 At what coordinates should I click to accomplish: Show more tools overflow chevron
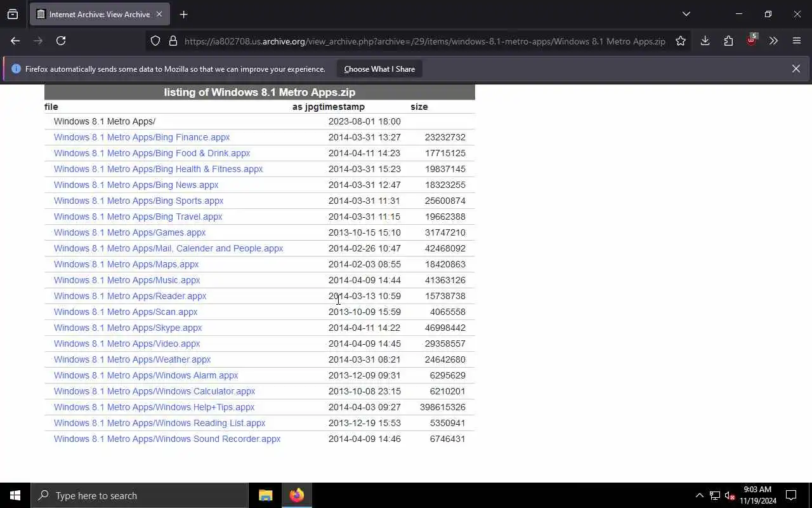pyautogui.click(x=773, y=41)
